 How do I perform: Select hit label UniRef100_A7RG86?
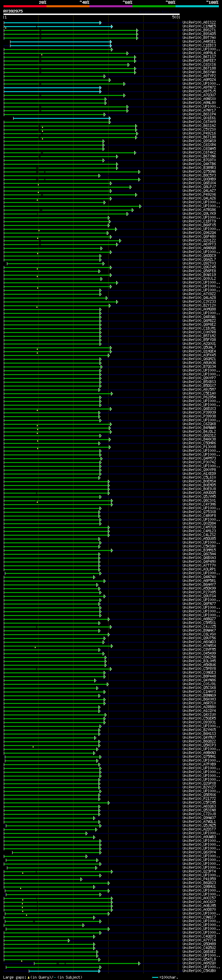tap(199, 210)
